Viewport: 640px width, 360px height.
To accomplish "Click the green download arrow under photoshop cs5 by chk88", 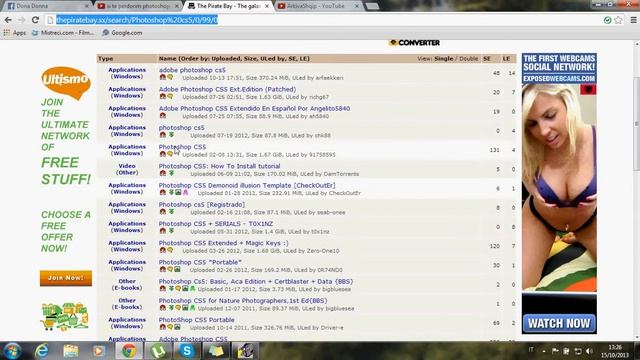I will pyautogui.click(x=171, y=135).
